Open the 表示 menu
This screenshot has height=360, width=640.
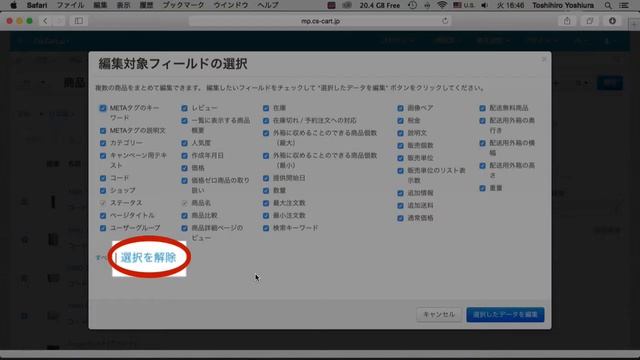tap(123, 5)
